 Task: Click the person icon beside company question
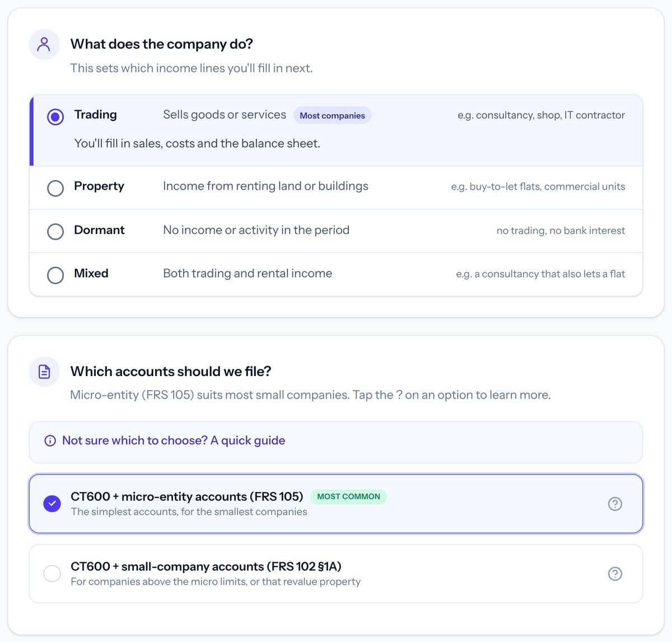[x=44, y=44]
